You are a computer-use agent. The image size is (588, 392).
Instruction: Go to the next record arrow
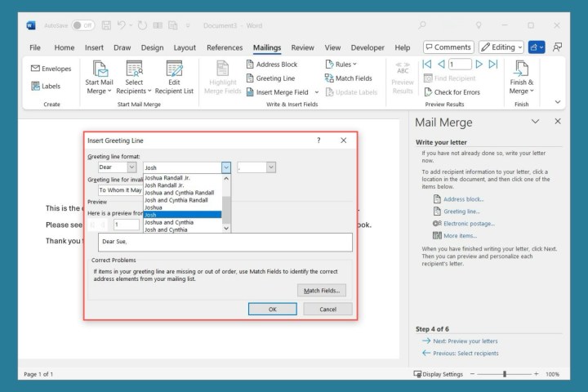(479, 64)
